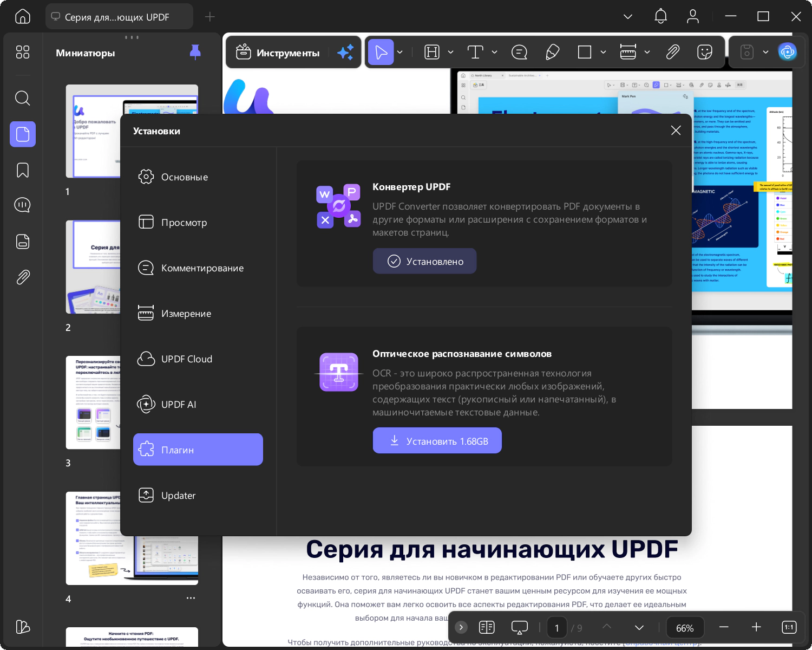Install OCR with Установить 1.68GB button

(437, 441)
